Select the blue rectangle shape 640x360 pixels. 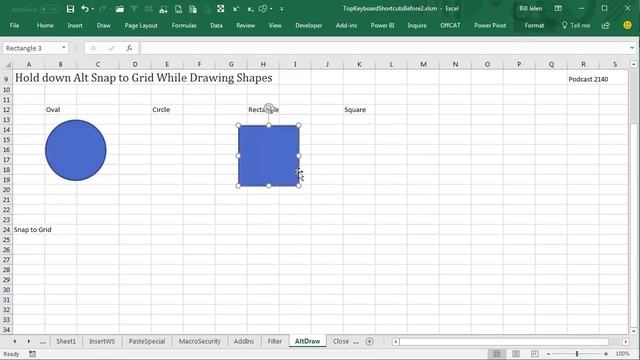click(x=269, y=156)
